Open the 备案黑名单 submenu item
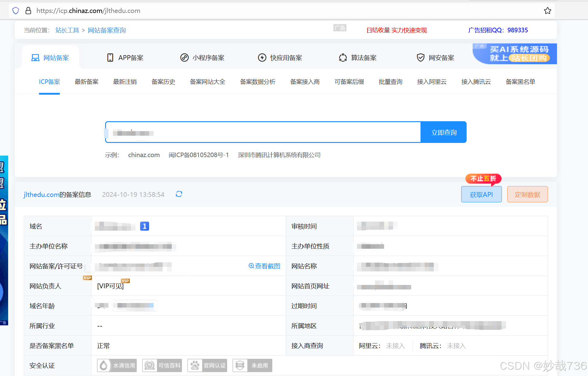Image resolution: width=588 pixels, height=376 pixels. coord(520,82)
